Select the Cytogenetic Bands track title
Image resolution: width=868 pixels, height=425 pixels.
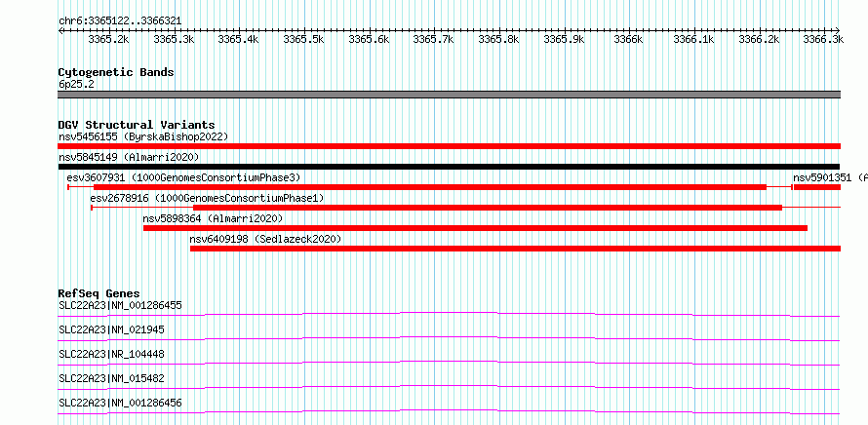pos(116,72)
